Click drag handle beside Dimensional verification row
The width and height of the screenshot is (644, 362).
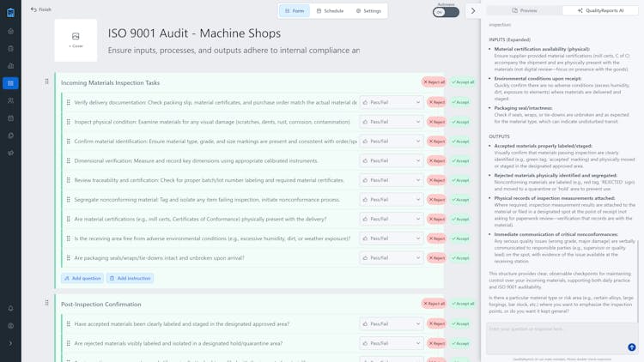point(69,160)
